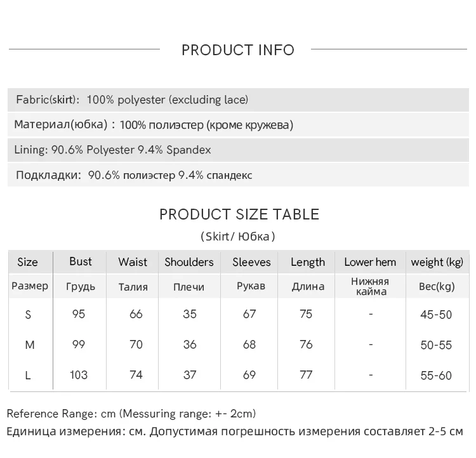The image size is (476, 458).
Task: Select the 45-50 weight cell
Action: 436,315
